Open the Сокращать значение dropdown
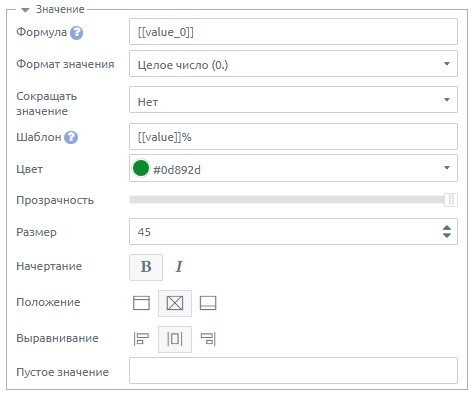473x395 pixels. (293, 100)
